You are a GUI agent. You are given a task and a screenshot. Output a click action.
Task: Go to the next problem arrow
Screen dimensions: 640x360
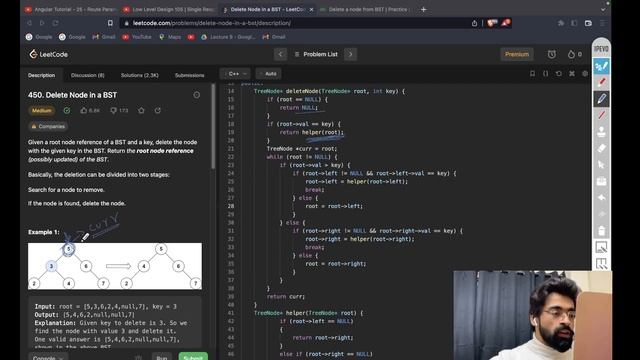[x=351, y=54]
